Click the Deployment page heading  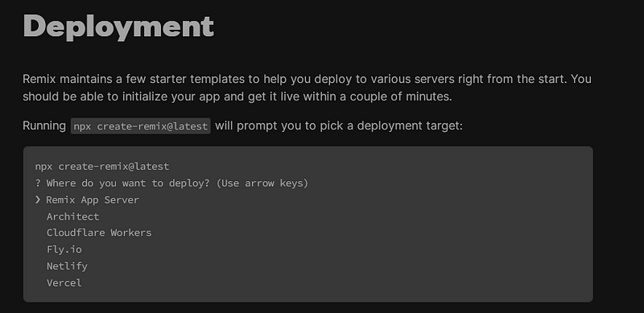pyautogui.click(x=118, y=27)
